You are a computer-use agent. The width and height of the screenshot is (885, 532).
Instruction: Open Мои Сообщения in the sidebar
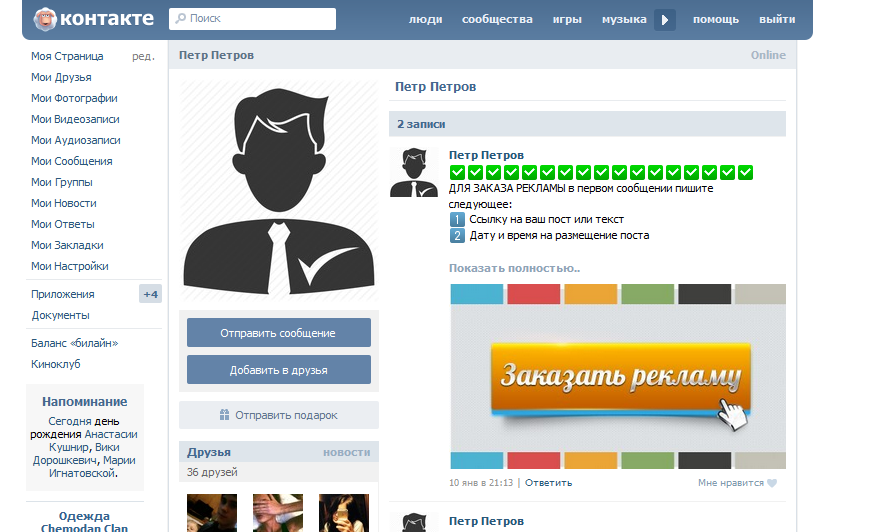(x=71, y=161)
